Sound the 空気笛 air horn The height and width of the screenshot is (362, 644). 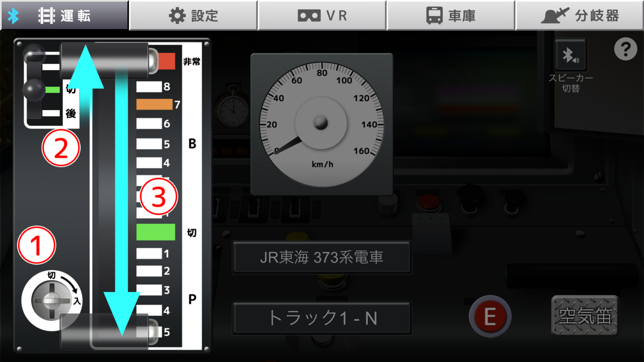click(584, 316)
